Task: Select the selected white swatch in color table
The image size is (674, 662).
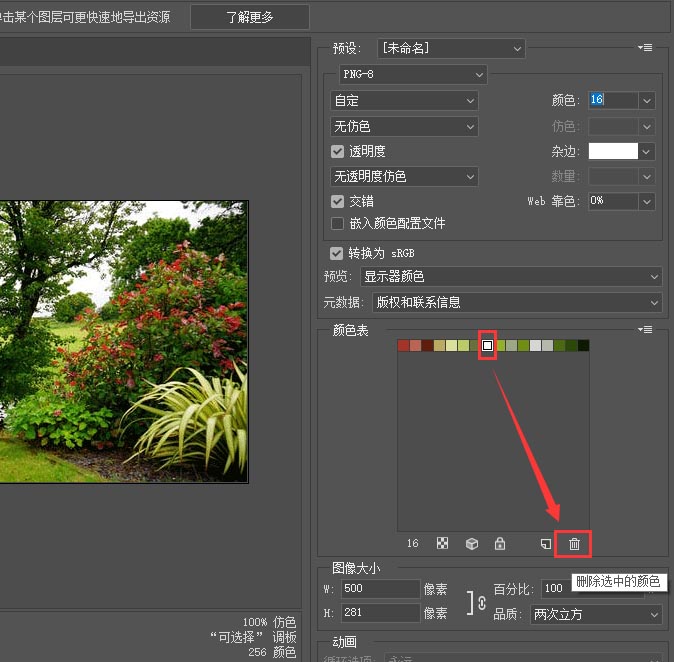Action: coord(487,345)
